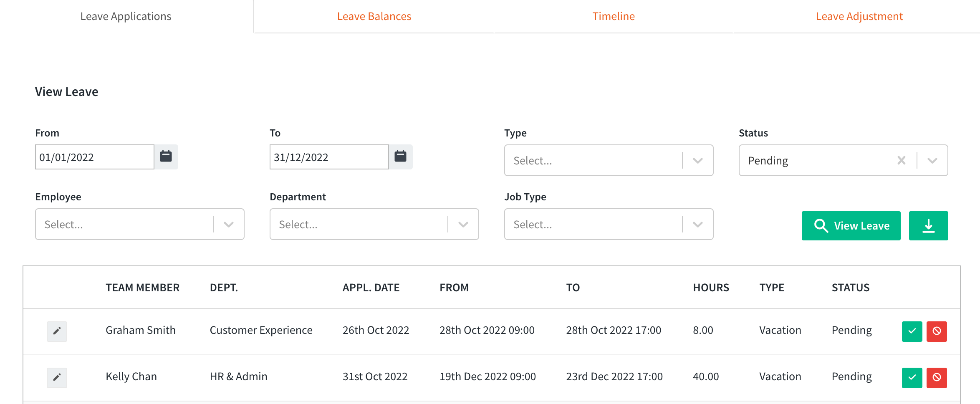Go to the Leave Adjustment tab
The height and width of the screenshot is (404, 980).
[859, 16]
